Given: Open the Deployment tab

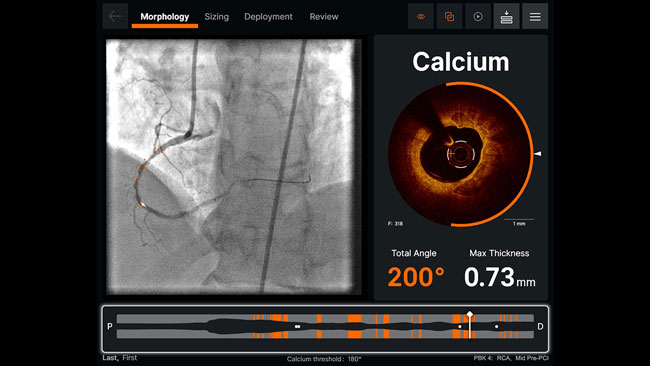Looking at the screenshot, I should tap(268, 17).
